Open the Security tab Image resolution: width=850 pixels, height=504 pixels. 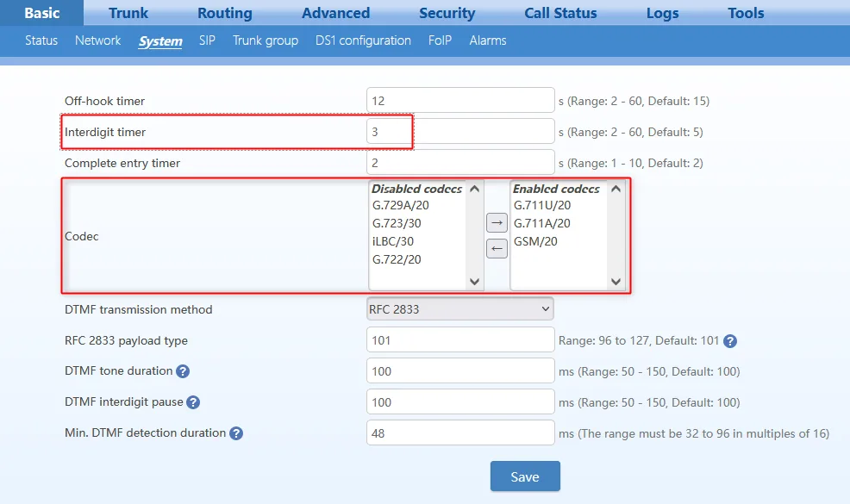(447, 13)
